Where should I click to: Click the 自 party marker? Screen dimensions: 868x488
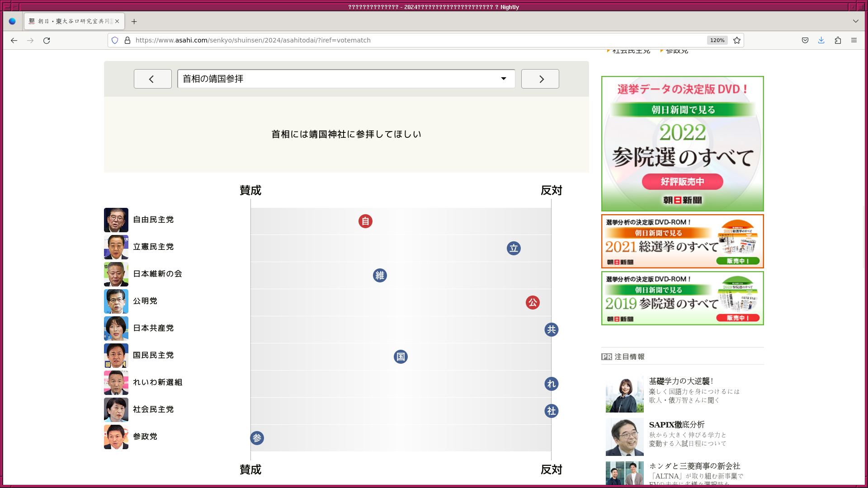[x=365, y=221]
